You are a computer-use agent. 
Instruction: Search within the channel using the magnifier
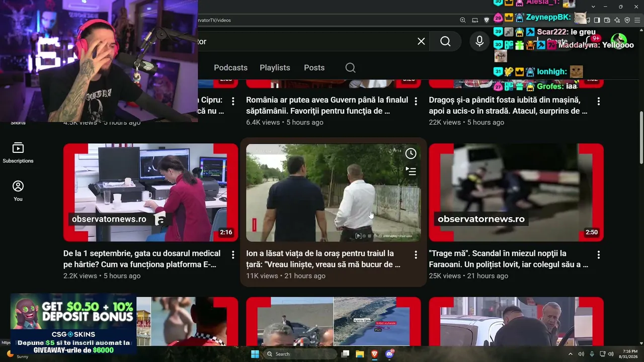pos(350,67)
